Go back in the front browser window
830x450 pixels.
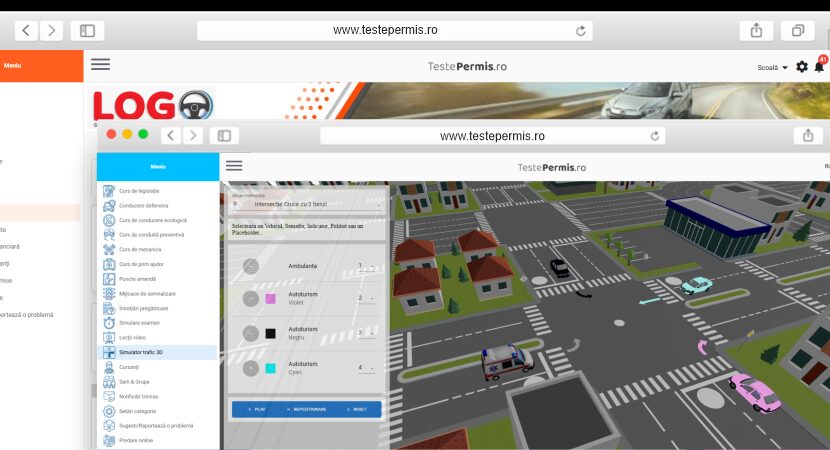pos(170,136)
